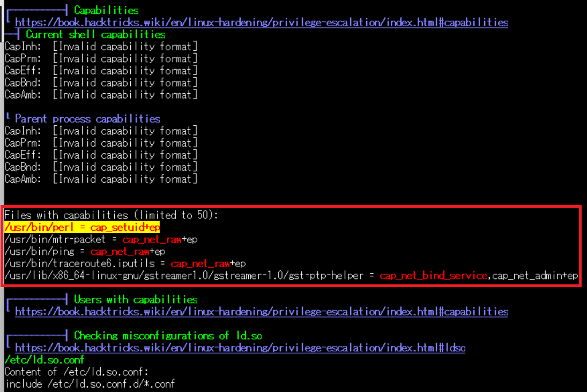Screen dimensions: 587x392
Task: Click the /usr/bin/ping capability entry
Action: [85, 251]
